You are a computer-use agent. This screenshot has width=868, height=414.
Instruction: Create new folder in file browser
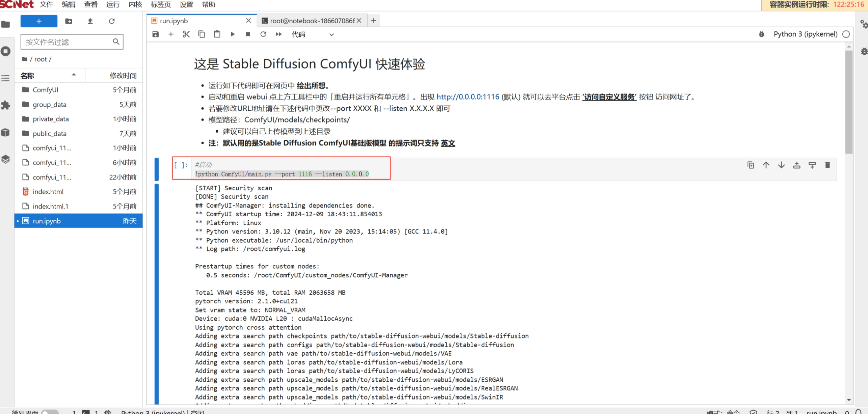point(69,21)
